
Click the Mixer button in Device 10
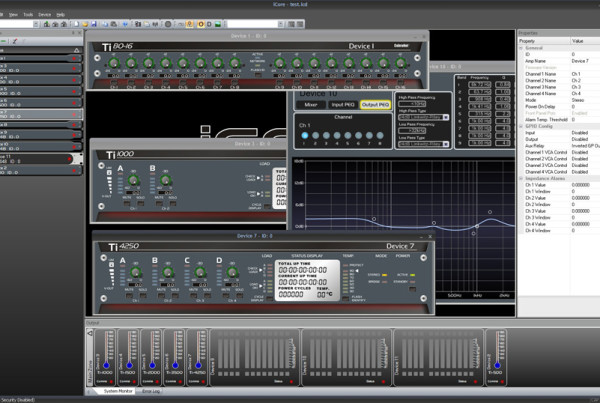tap(311, 104)
